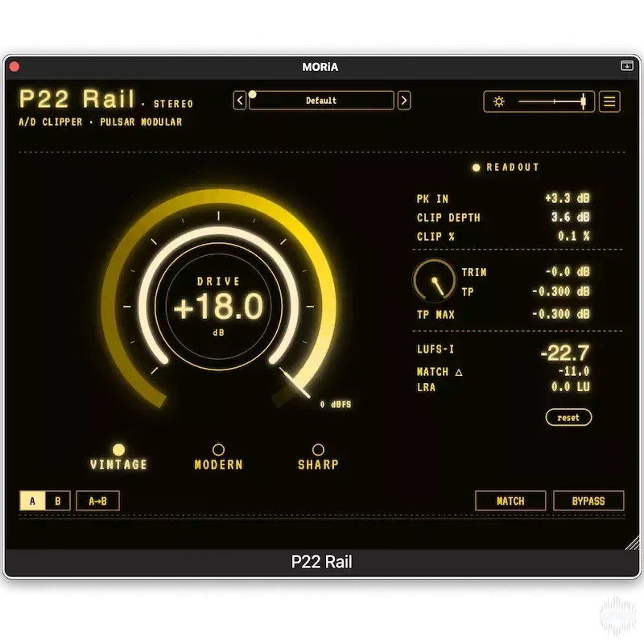The height and width of the screenshot is (644, 644).
Task: Click the LUFS-I label
Action: coord(436,349)
